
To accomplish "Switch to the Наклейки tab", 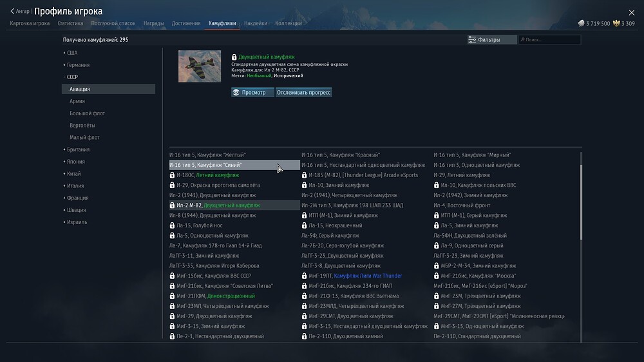I will coord(256,23).
